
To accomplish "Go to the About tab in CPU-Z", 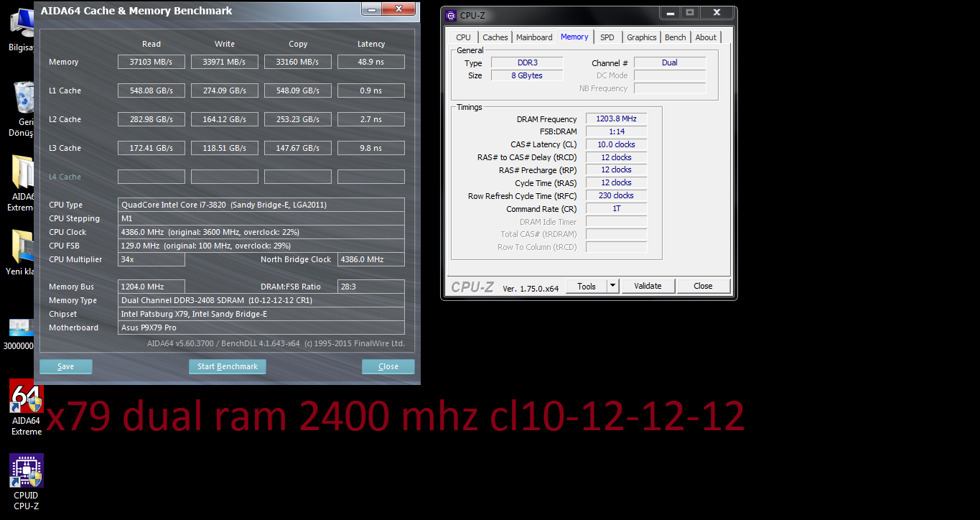I will click(x=706, y=37).
